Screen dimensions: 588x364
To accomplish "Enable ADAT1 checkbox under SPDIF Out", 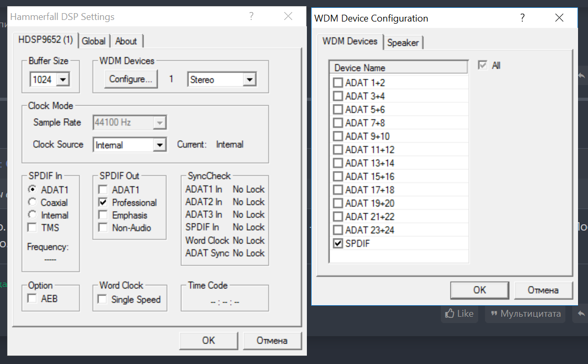I will [103, 189].
